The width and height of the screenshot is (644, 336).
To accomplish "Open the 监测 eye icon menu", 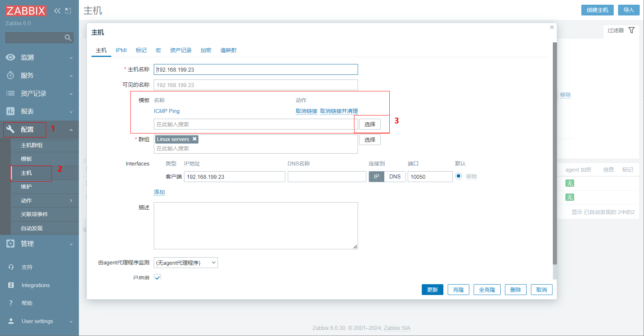I will coord(10,57).
